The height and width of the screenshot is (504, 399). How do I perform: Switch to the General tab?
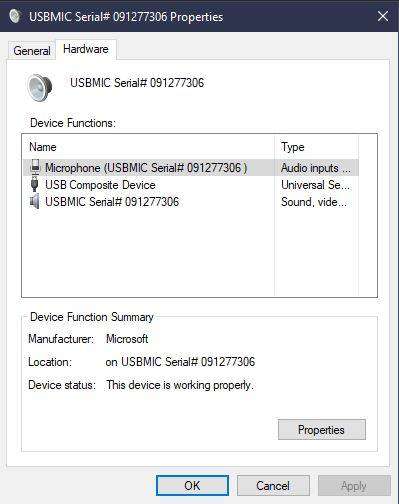32,51
